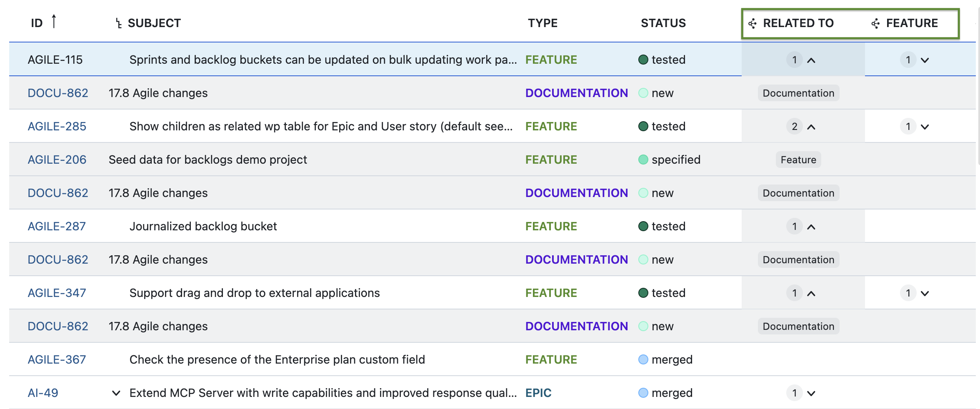This screenshot has height=409, width=980.
Task: Click subject 'Show children as related wp table'
Action: pyautogui.click(x=321, y=127)
